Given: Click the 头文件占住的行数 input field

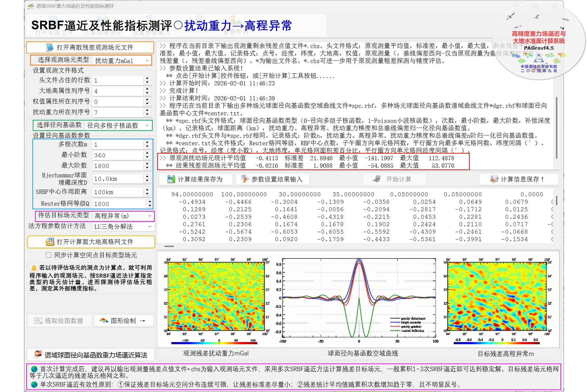Looking at the screenshot, I should coord(118,80).
